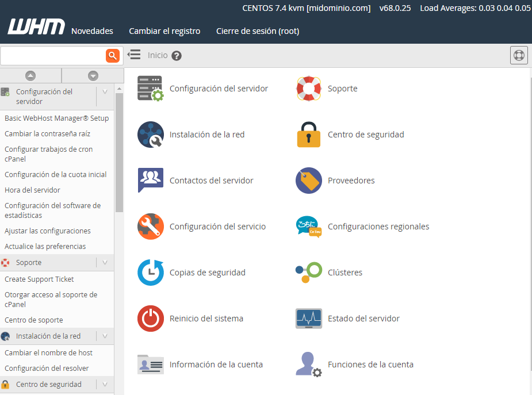Screen dimensions: 532x395
Task: Click the up-arrow collapse-all button in sidebar
Action: pyautogui.click(x=30, y=76)
